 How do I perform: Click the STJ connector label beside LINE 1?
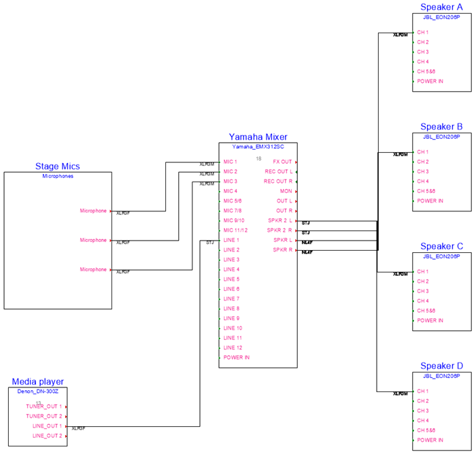[209, 243]
